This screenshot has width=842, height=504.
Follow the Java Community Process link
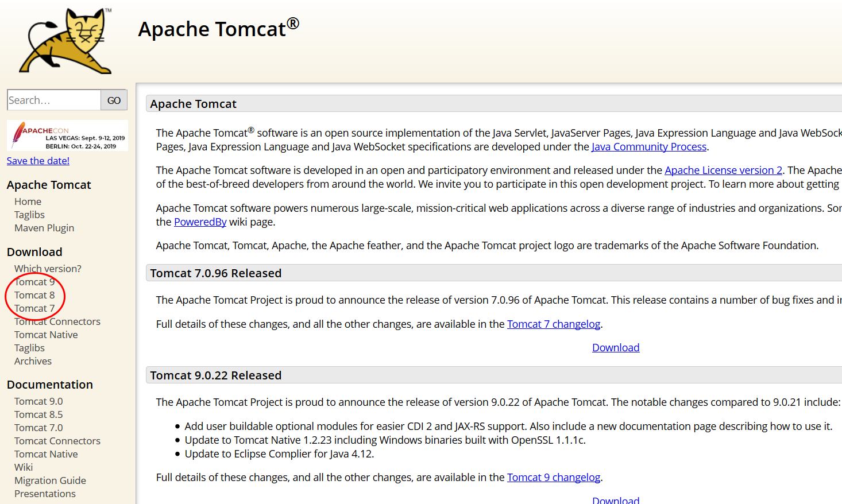pos(649,147)
